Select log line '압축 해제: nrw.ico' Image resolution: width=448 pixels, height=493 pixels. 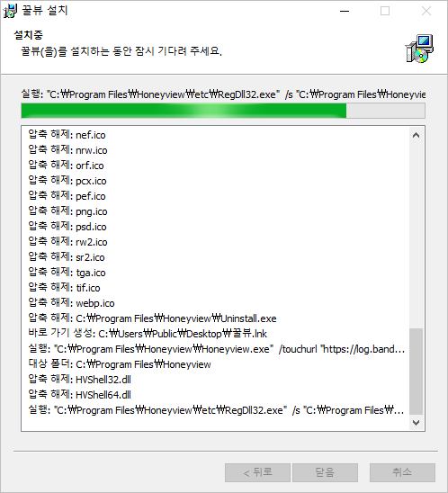[x=67, y=150]
